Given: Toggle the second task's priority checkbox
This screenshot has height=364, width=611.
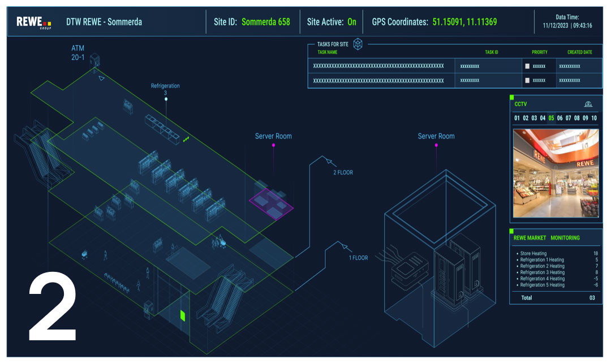Looking at the screenshot, I should 527,80.
